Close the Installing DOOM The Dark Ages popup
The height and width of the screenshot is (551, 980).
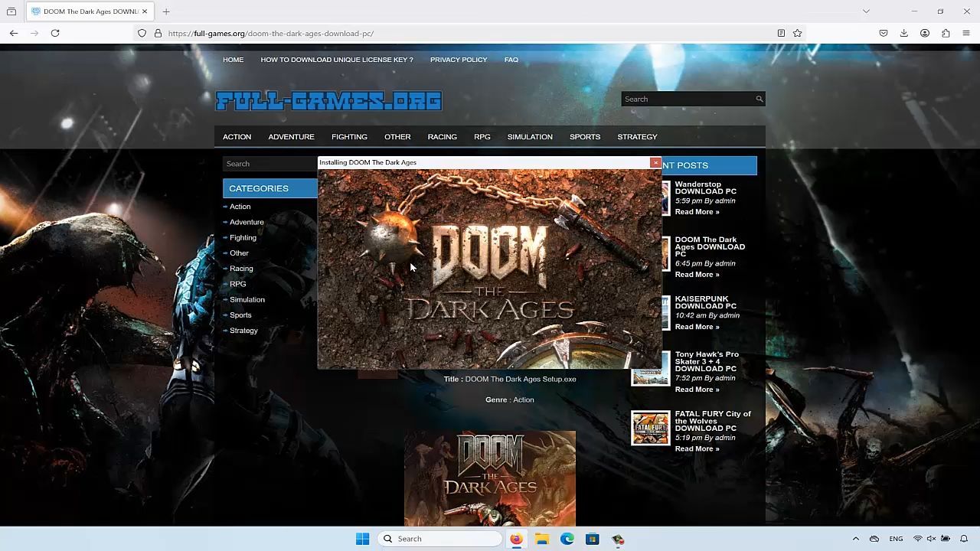tap(655, 162)
